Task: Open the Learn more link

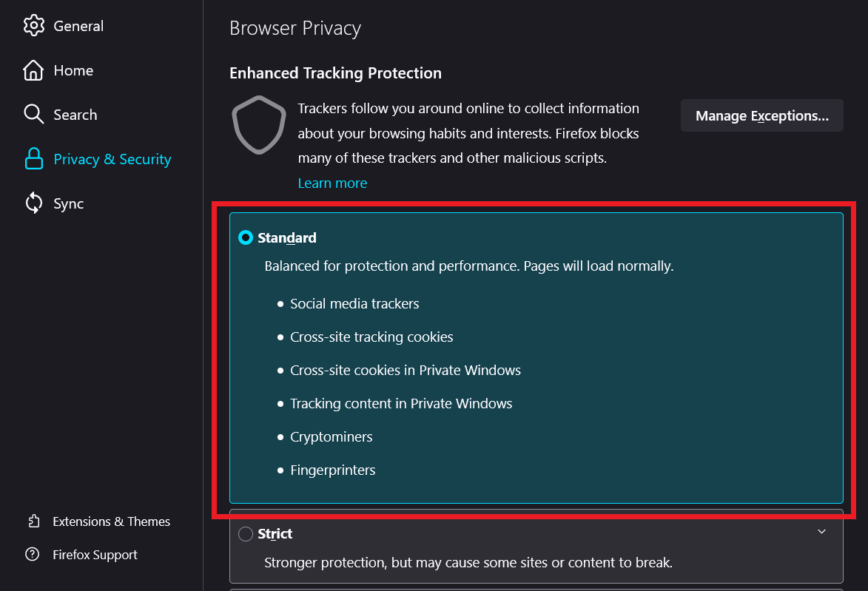Action: pos(332,183)
